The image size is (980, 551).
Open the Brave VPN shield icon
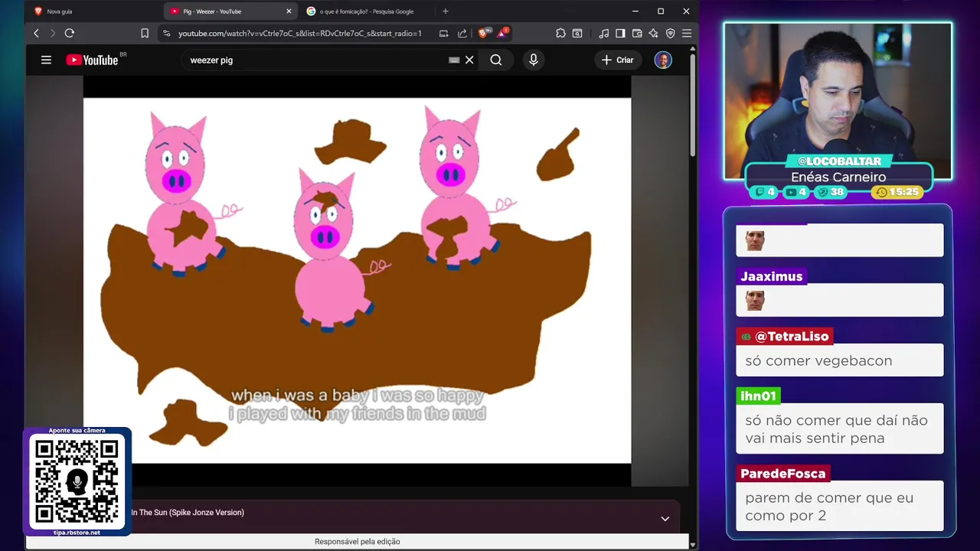[x=670, y=34]
